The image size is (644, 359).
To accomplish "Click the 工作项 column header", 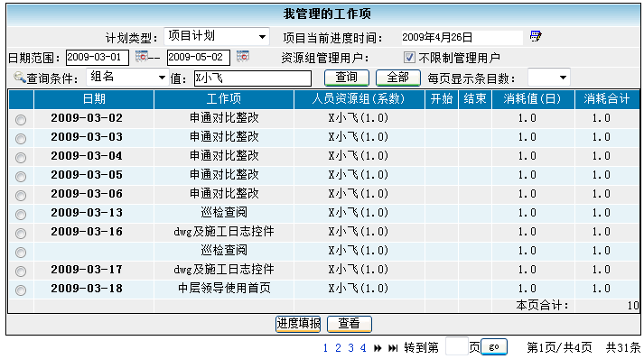I will 224,99.
